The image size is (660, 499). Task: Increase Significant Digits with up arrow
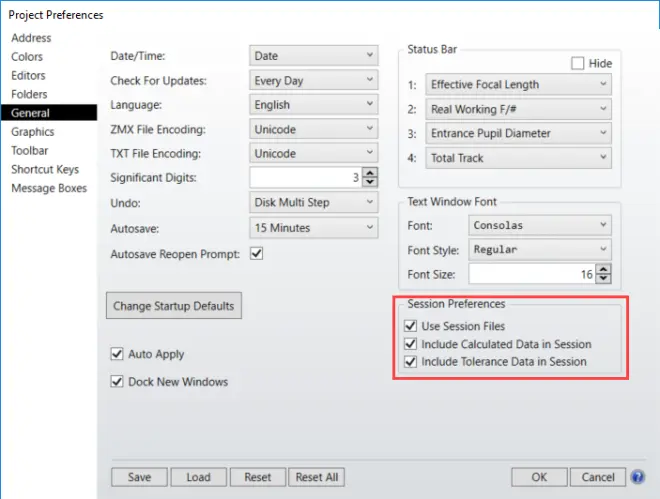pos(370,173)
